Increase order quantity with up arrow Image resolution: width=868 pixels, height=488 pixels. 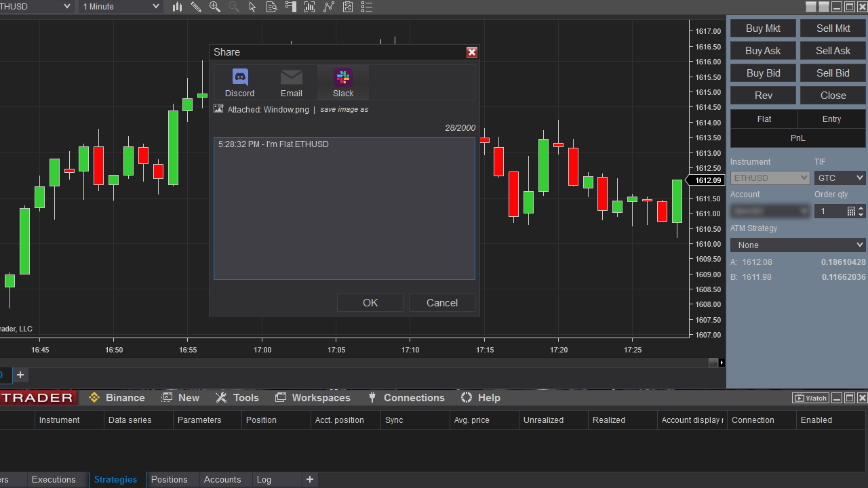(861, 209)
